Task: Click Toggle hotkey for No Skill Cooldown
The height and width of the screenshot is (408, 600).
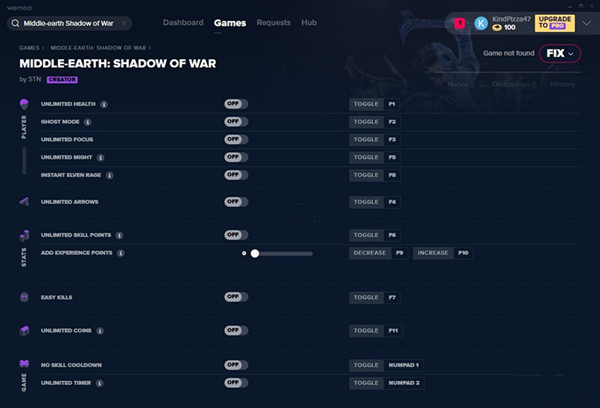Action: click(366, 365)
